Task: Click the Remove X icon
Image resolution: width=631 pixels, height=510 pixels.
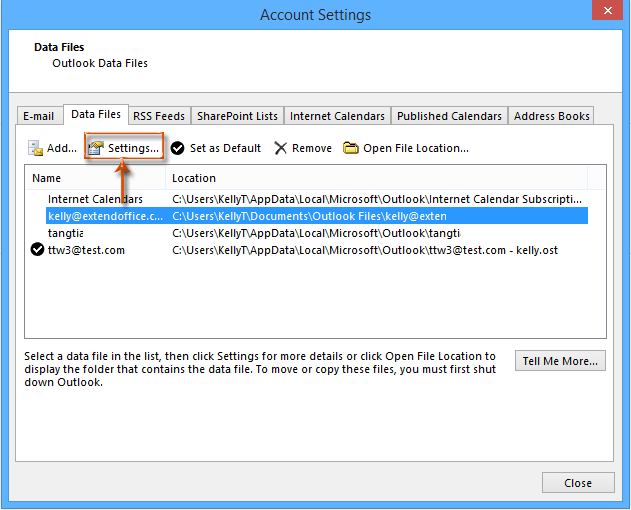Action: (x=281, y=148)
